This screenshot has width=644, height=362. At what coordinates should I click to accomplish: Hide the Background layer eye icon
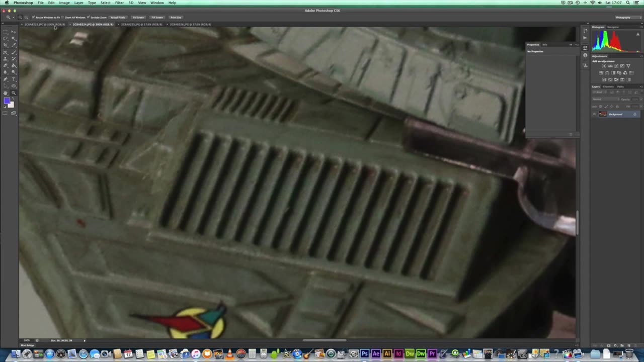click(594, 114)
